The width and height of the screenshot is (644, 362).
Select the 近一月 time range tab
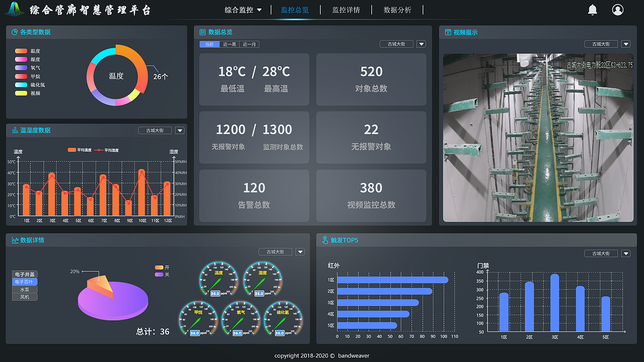pos(249,44)
